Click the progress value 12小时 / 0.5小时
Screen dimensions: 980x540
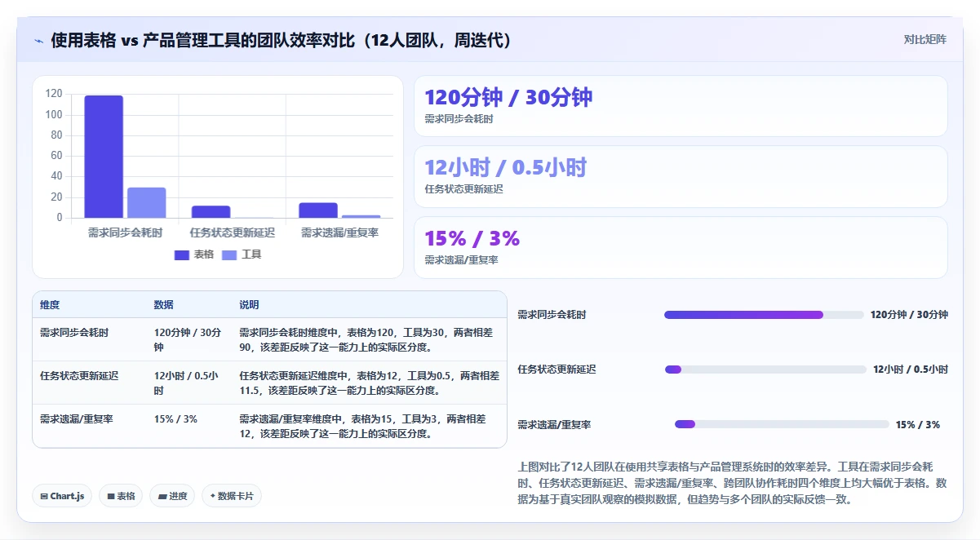tap(911, 370)
